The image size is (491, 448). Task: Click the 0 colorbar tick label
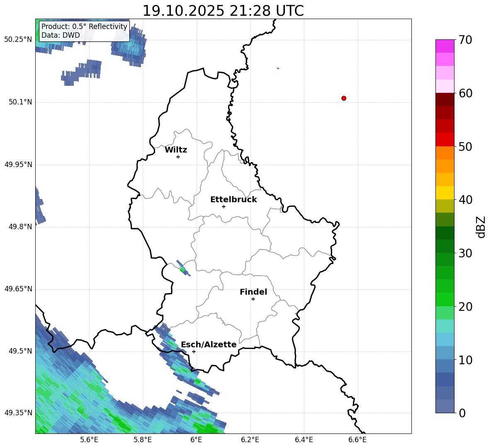point(462,413)
